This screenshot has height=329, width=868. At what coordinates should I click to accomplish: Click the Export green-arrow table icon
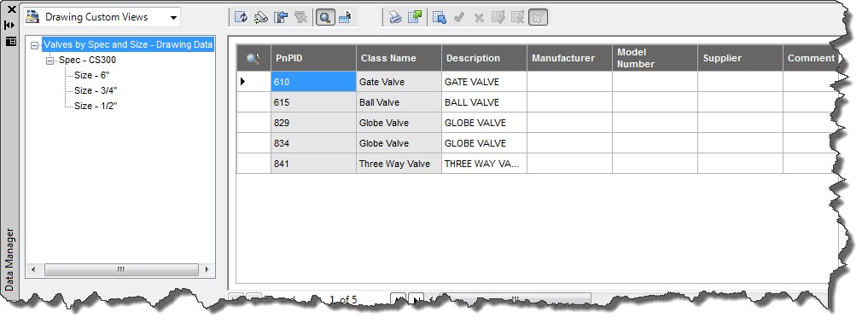pyautogui.click(x=415, y=18)
